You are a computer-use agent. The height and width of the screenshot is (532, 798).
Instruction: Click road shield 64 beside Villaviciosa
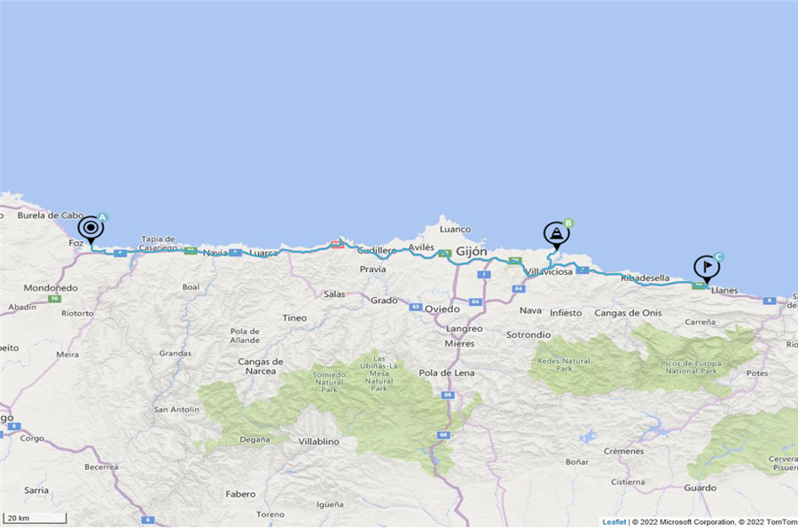[519, 289]
